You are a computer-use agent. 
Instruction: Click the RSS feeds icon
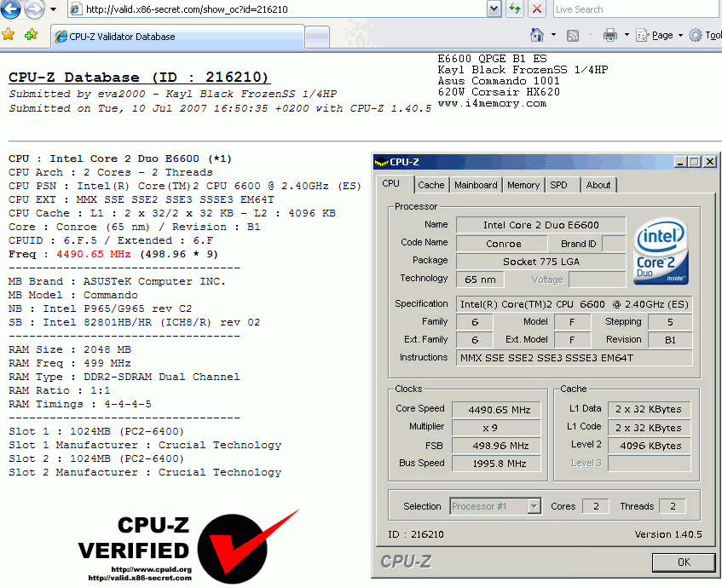tap(573, 36)
